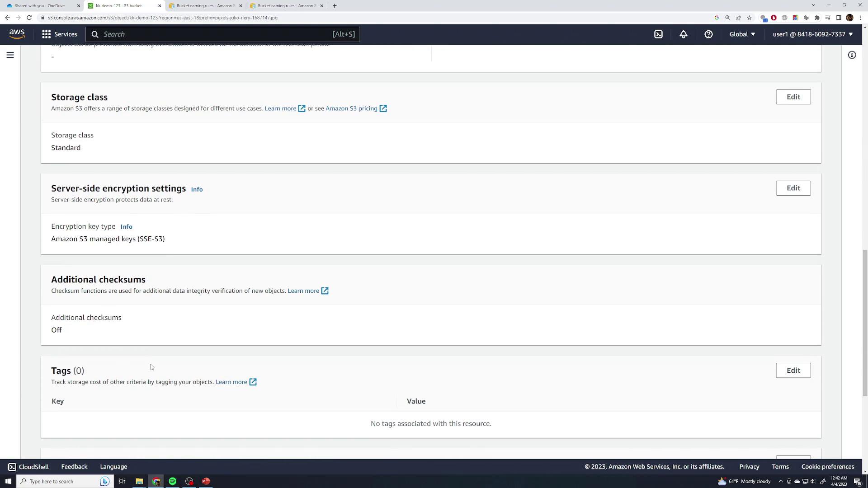Screen dimensions: 868x488
Task: Click the AWS logo home icon
Action: point(17,34)
